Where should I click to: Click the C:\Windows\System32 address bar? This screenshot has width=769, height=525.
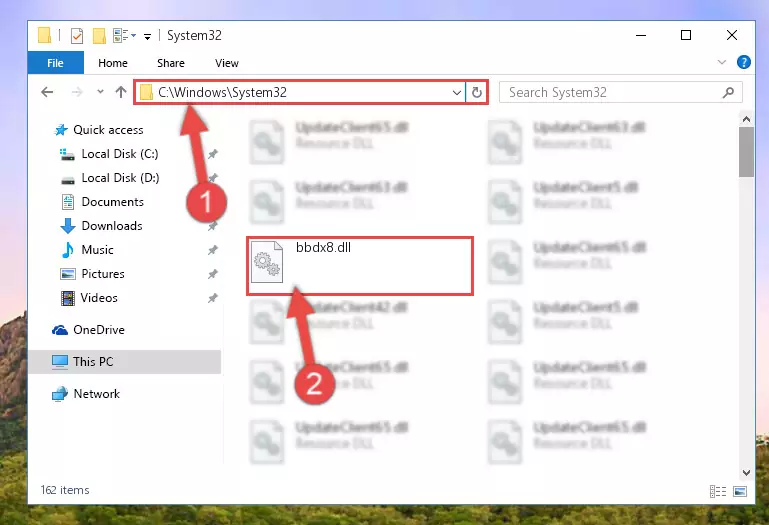pyautogui.click(x=300, y=92)
